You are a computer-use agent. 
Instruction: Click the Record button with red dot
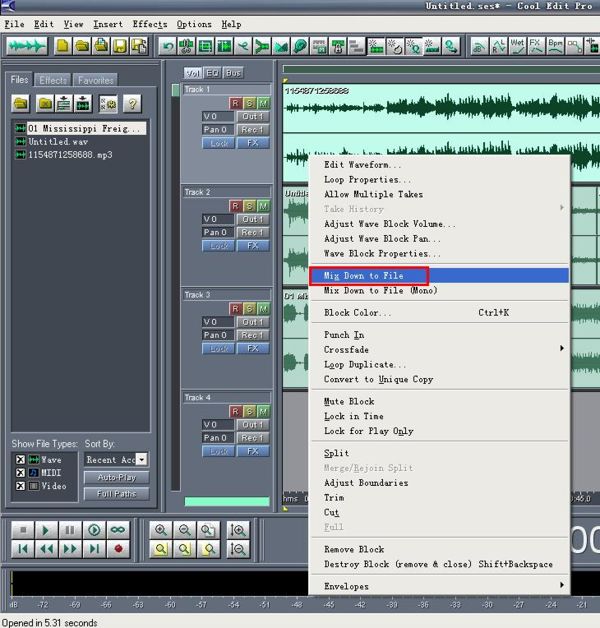(118, 549)
